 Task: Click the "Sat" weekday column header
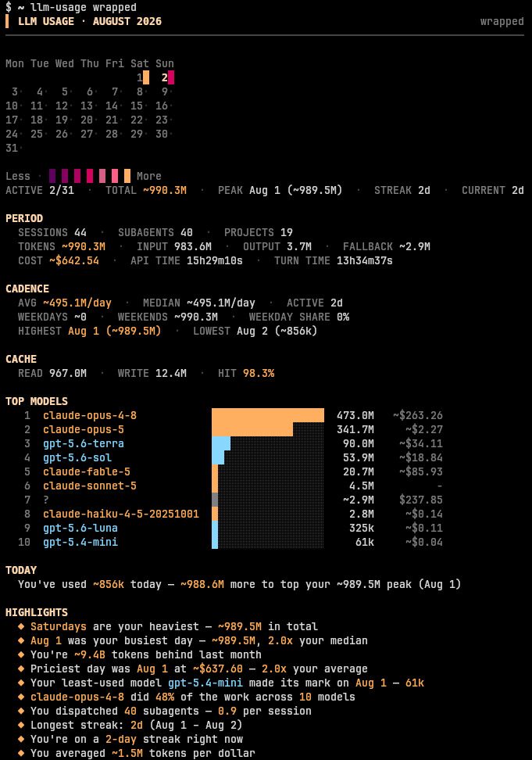(x=139, y=63)
